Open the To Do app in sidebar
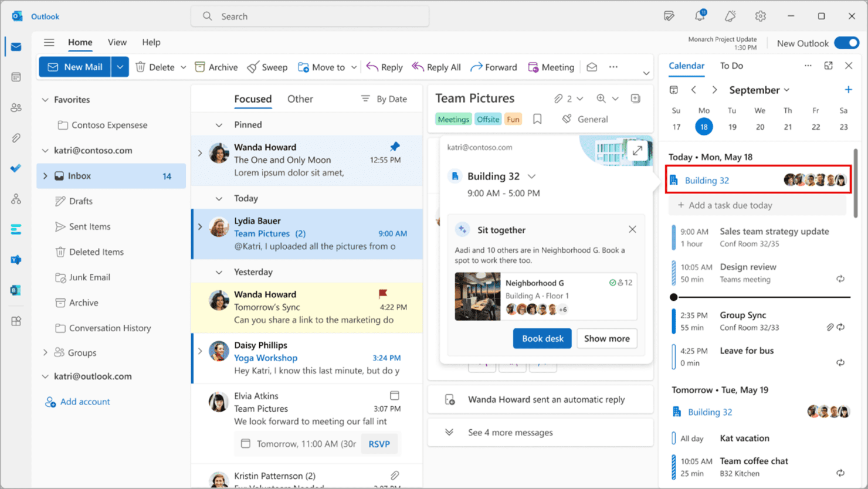 pos(16,168)
